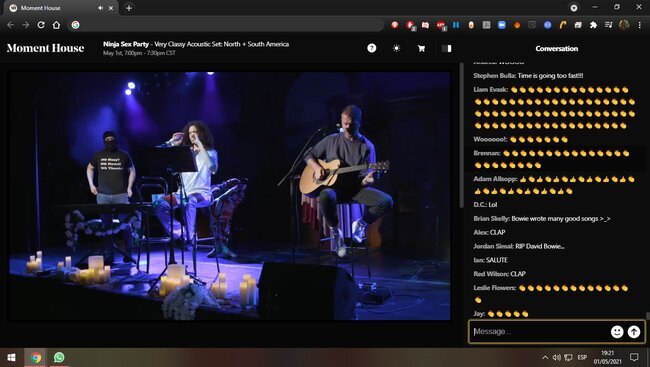This screenshot has width=650, height=367.
Task: Click the tab search dropdown circle
Action: pos(574,8)
